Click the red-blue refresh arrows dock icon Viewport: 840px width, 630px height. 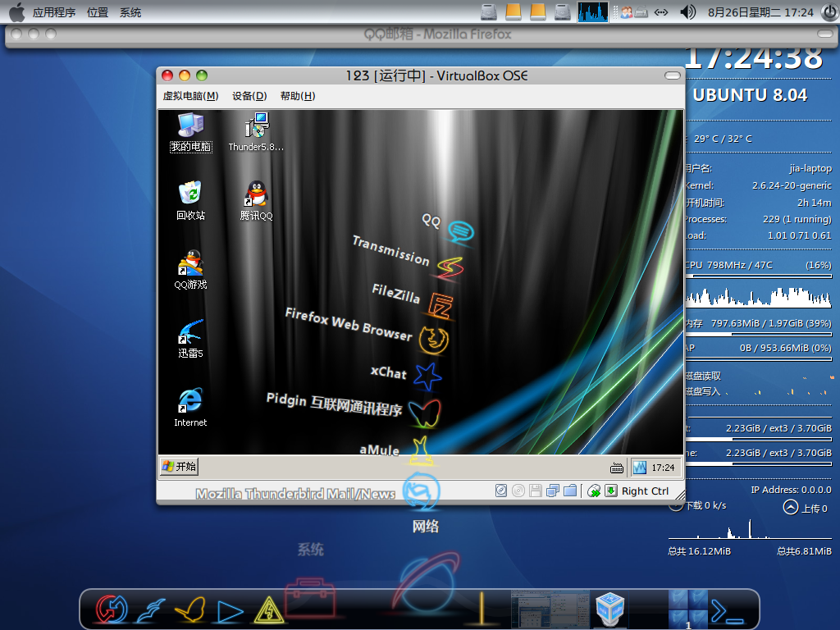[112, 609]
